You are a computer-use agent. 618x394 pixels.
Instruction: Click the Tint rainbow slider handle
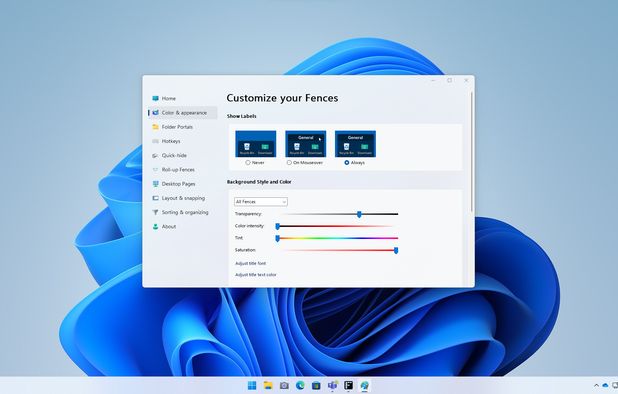point(277,238)
